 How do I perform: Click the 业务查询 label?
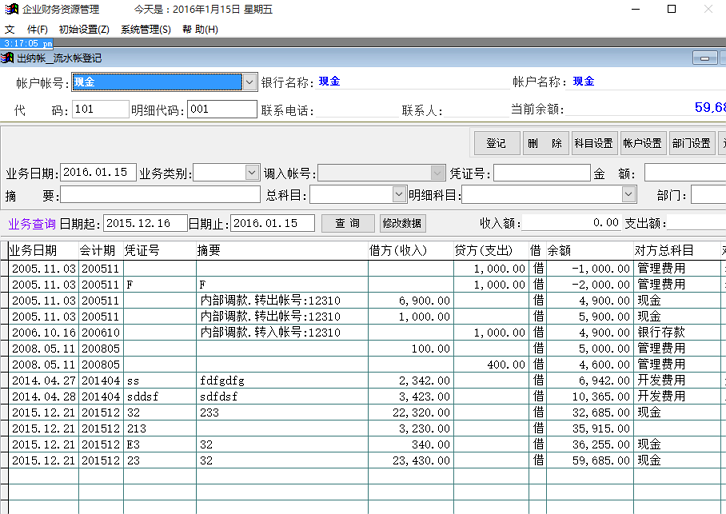click(31, 224)
